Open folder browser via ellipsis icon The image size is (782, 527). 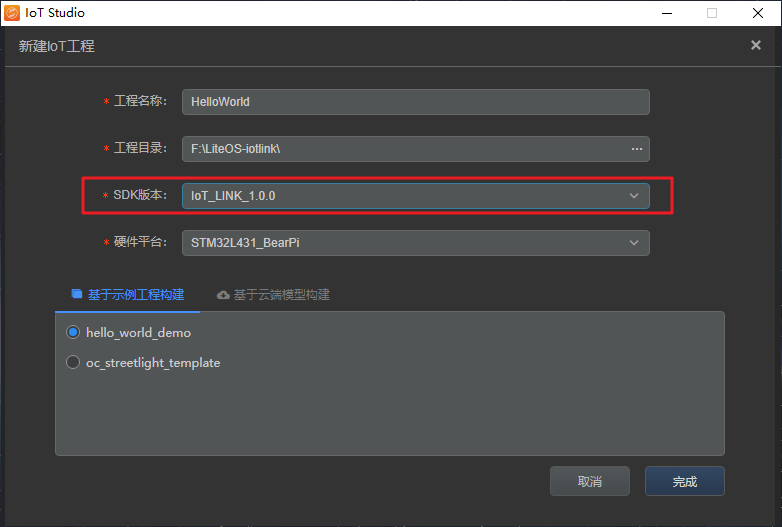(637, 149)
